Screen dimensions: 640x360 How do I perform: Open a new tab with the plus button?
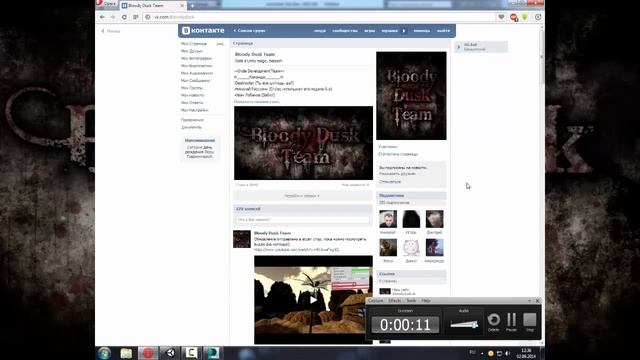point(192,6)
